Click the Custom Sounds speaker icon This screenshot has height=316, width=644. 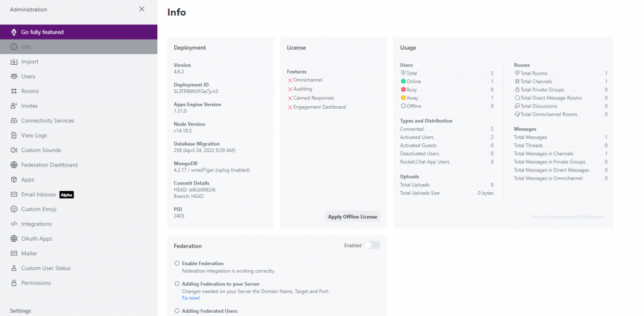click(x=14, y=150)
